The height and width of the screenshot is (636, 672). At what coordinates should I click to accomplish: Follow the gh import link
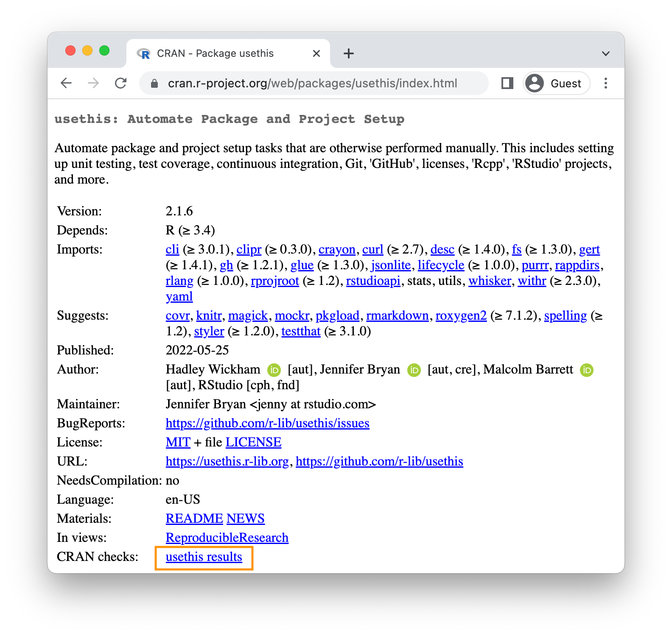tap(227, 265)
